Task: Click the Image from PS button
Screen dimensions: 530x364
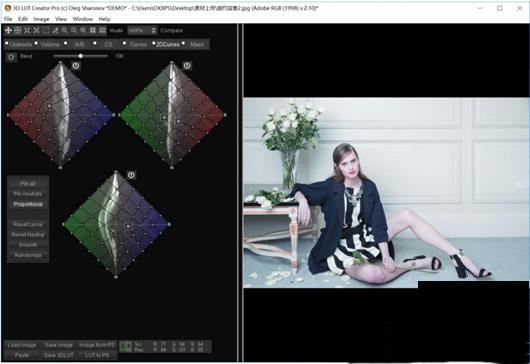Action: coord(97,345)
